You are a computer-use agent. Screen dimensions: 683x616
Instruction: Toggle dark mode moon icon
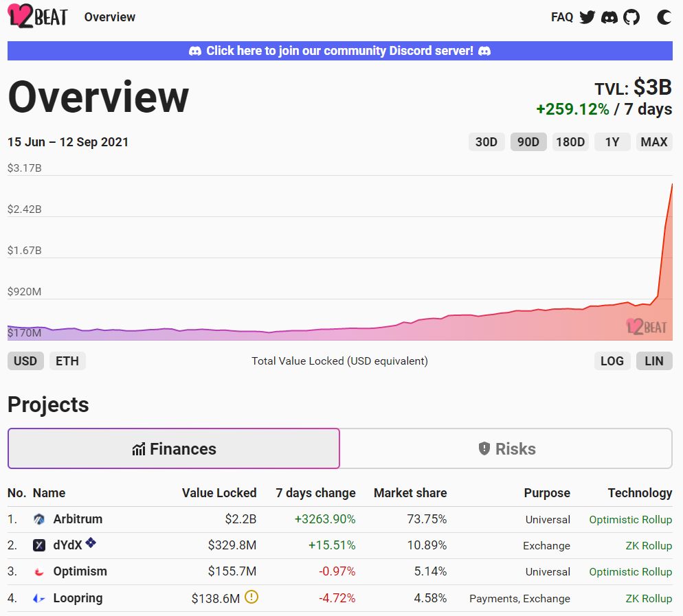point(664,17)
